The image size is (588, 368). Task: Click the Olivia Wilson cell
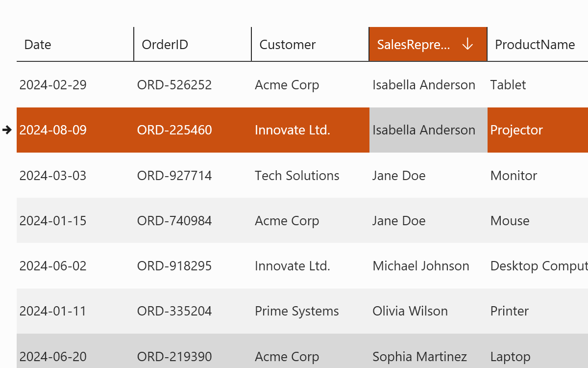click(x=410, y=311)
